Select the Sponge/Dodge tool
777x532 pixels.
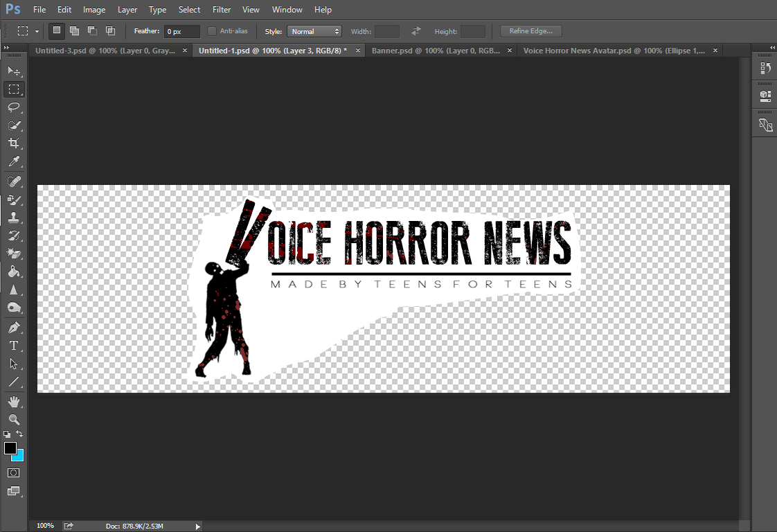14,308
